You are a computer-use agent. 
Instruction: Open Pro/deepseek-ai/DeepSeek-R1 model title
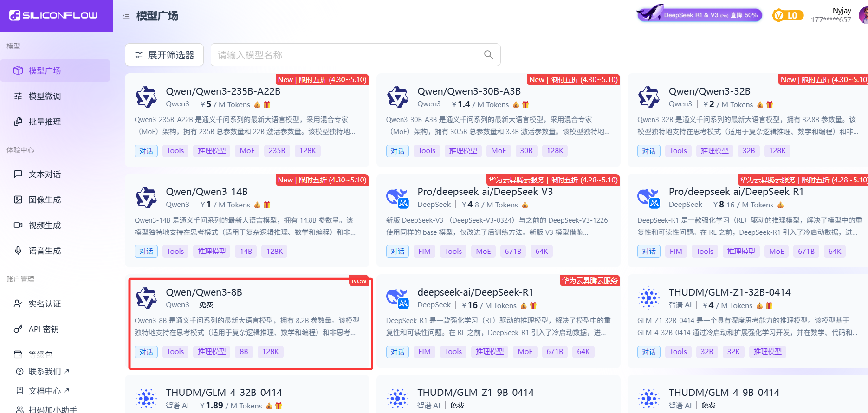pos(736,192)
